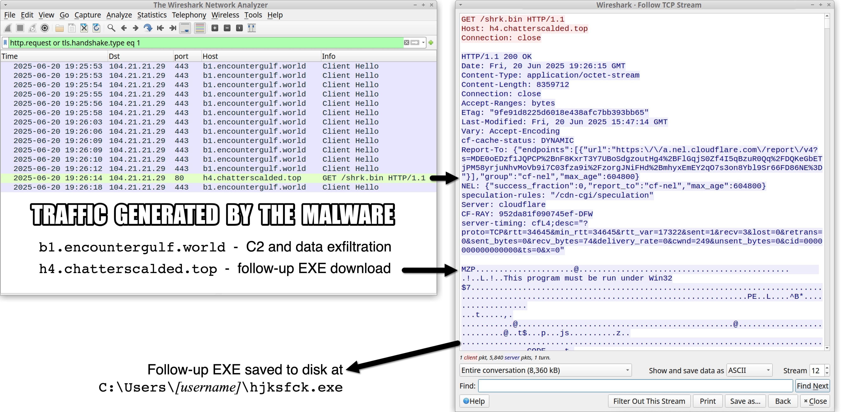The image size is (868, 412).
Task: Click the Normal size zoom icon
Action: click(x=239, y=28)
